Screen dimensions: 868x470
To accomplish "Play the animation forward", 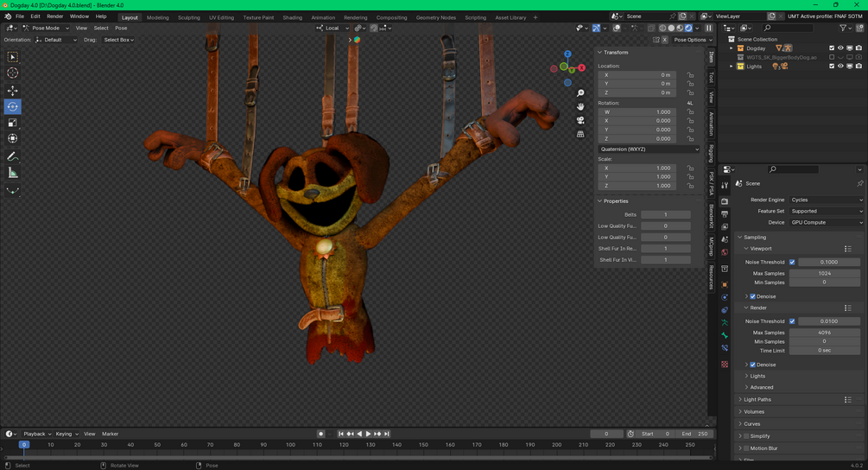I will tap(368, 434).
